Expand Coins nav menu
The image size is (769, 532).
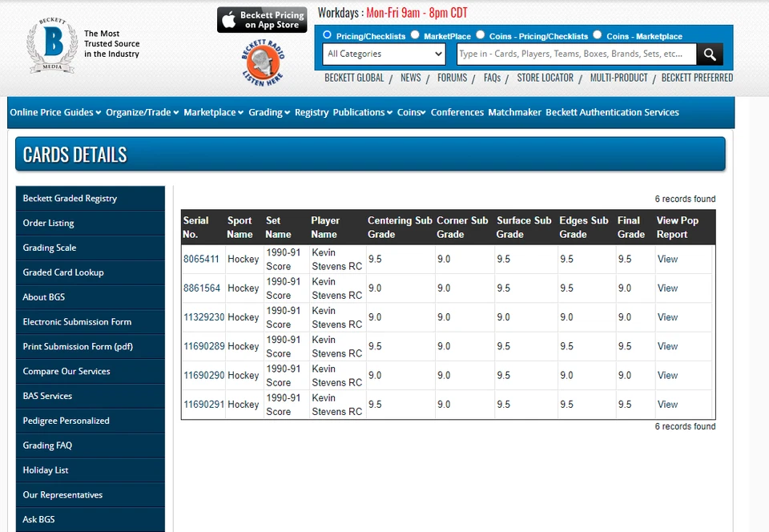411,112
